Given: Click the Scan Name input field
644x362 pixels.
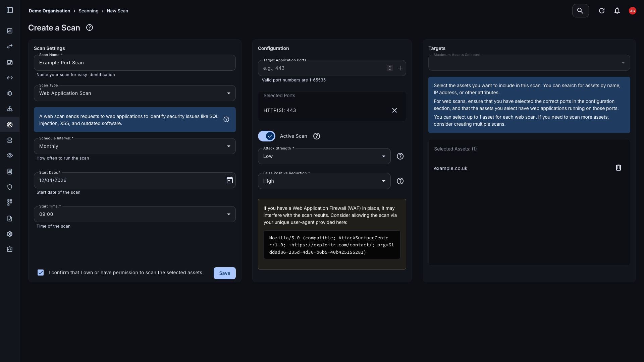Looking at the screenshot, I should click(135, 63).
